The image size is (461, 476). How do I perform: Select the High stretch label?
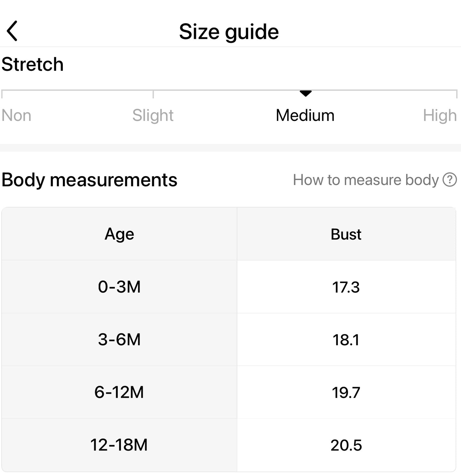[x=440, y=115]
